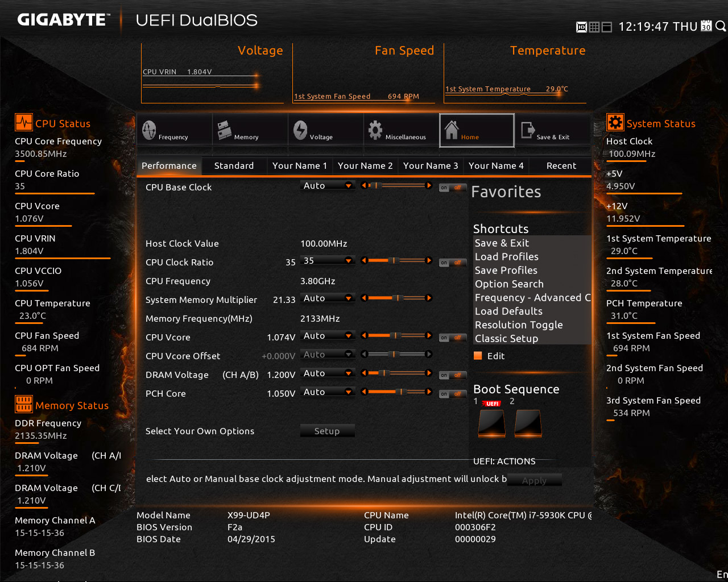Image resolution: width=728 pixels, height=582 pixels.
Task: Open System Memory Multiplier Auto dropdown
Action: click(x=328, y=298)
